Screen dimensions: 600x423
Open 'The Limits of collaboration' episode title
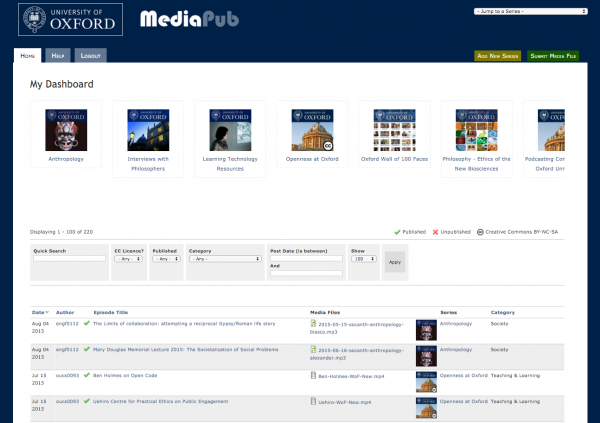pos(184,324)
